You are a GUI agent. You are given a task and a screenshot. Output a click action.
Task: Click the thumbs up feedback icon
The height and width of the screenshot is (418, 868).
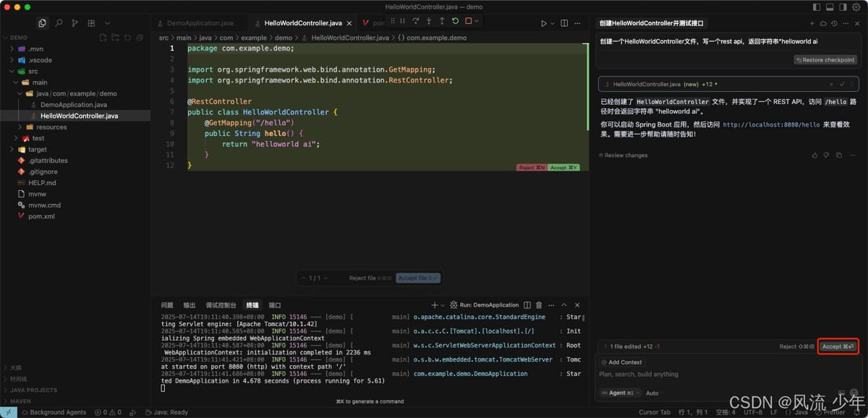click(815, 155)
